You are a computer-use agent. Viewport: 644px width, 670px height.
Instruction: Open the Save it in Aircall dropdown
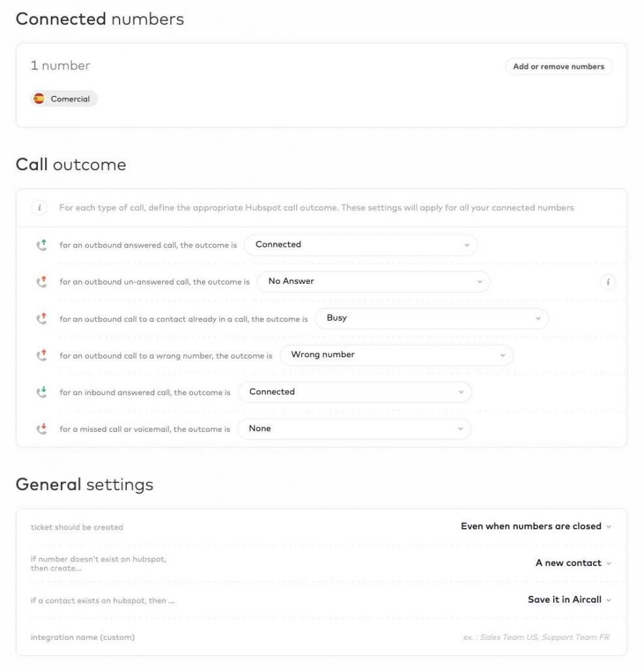tap(568, 599)
